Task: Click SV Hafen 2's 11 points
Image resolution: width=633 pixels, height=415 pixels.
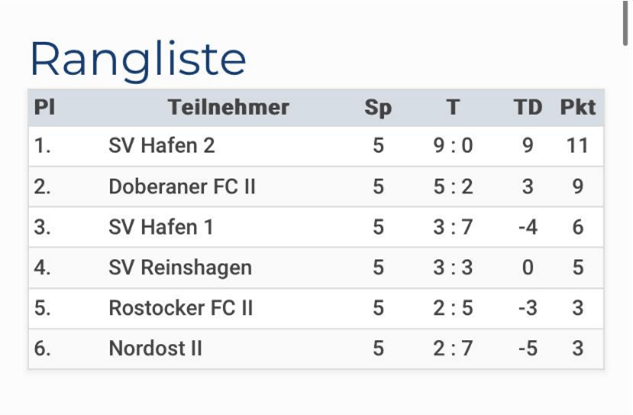Action: tap(578, 145)
